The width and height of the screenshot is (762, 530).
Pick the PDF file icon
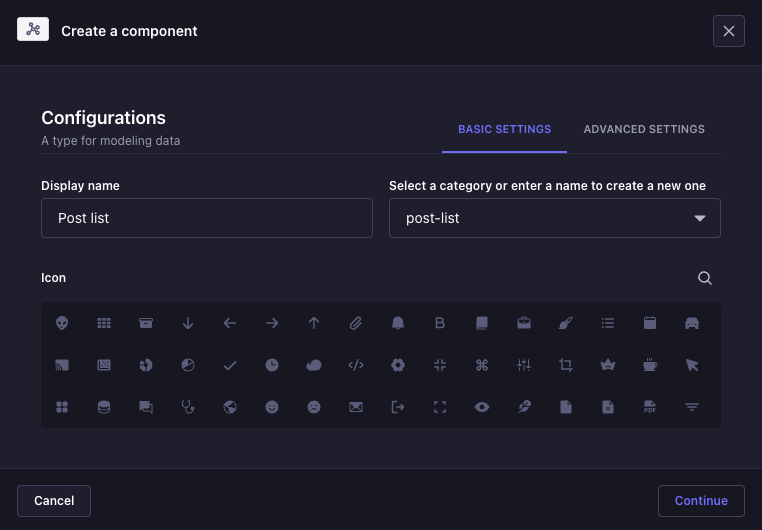click(x=649, y=407)
